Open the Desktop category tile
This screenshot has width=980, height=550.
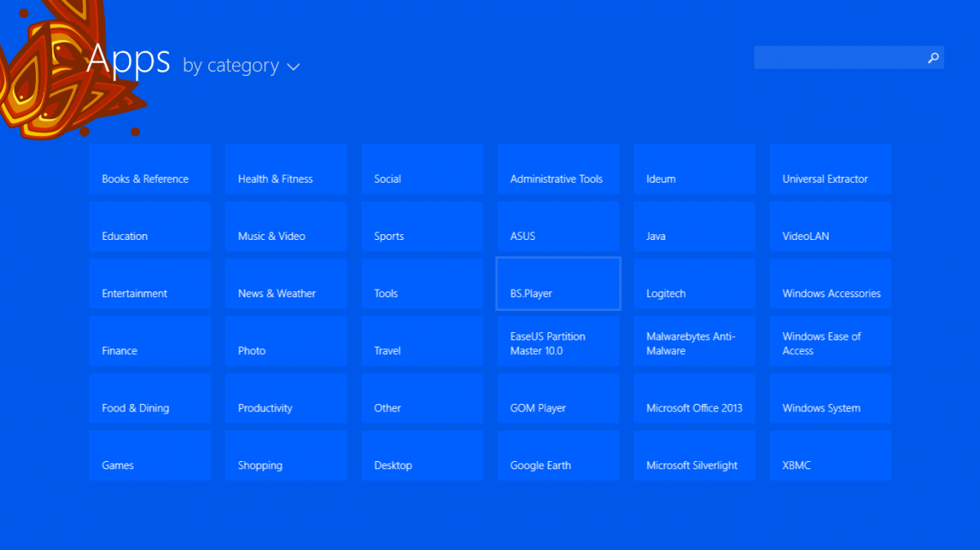click(x=422, y=455)
